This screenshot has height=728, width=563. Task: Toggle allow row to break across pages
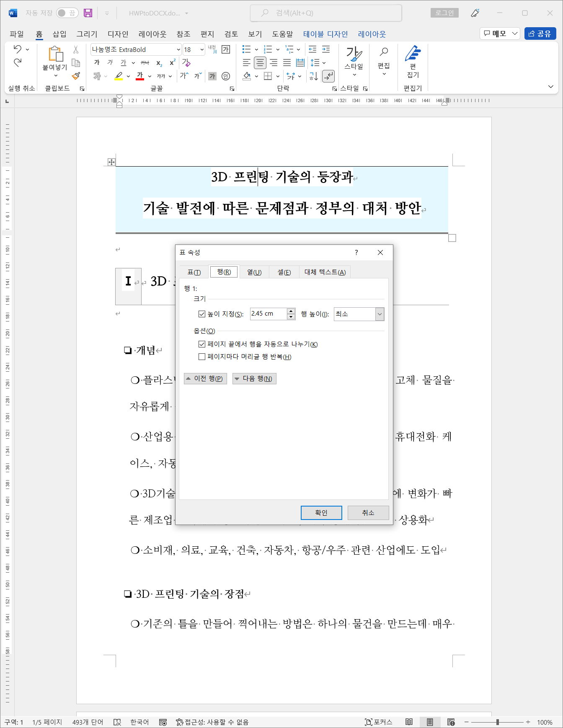(x=202, y=344)
